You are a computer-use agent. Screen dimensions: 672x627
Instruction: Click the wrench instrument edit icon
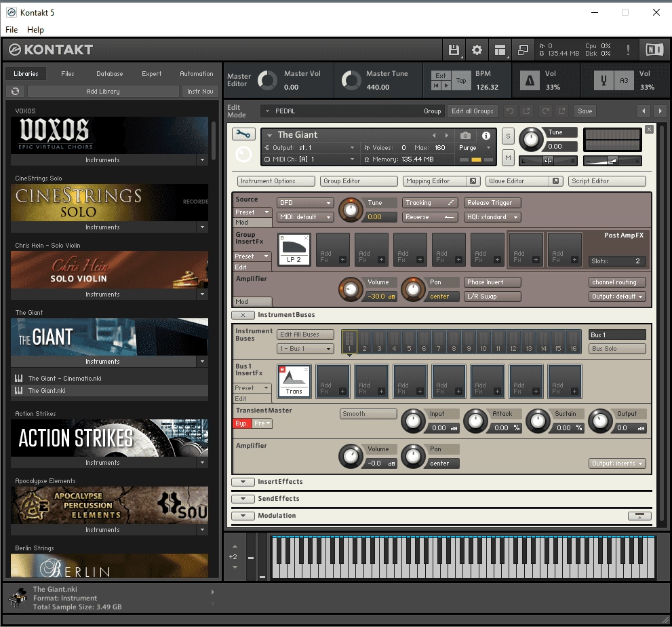243,134
